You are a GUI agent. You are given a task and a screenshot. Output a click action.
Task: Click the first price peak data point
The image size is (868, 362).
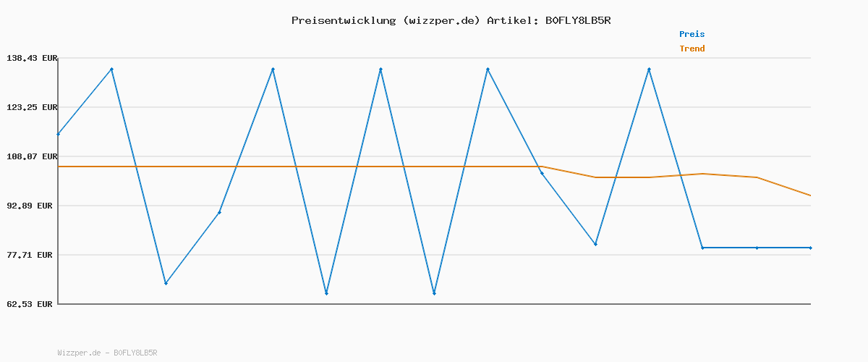pyautogui.click(x=111, y=69)
